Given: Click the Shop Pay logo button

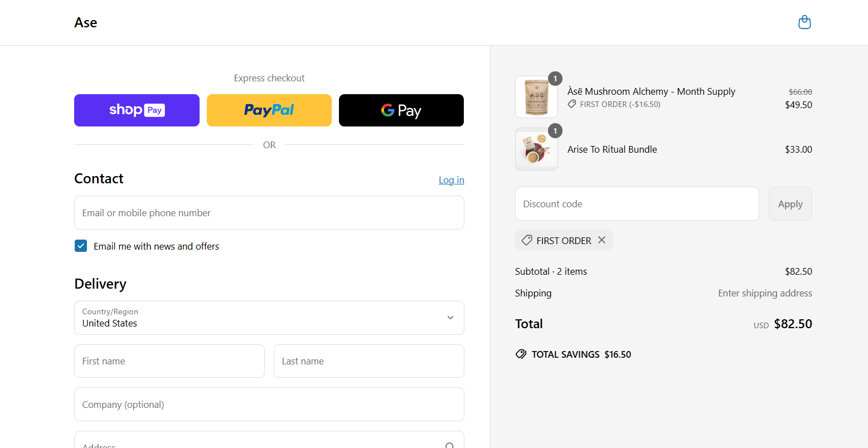Looking at the screenshot, I should point(136,110).
